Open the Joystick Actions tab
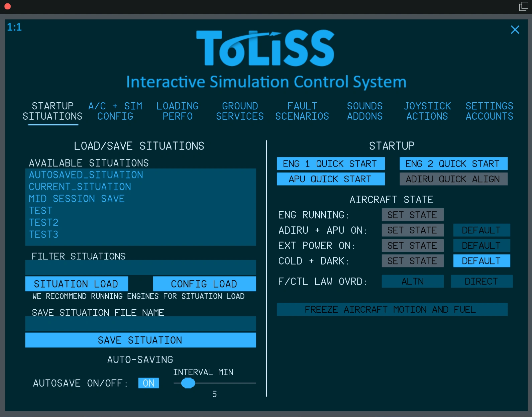Viewport: 532px width, 417px height. [427, 111]
